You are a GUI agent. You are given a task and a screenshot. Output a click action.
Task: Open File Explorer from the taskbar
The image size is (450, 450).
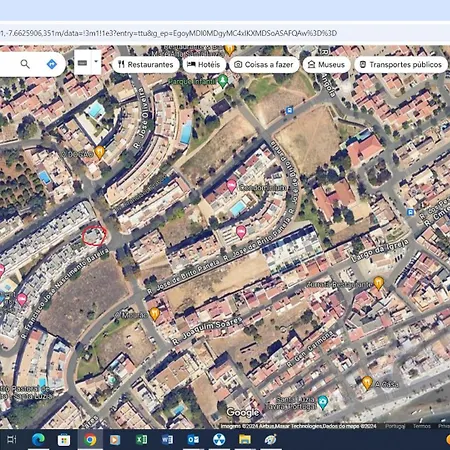tap(245, 440)
